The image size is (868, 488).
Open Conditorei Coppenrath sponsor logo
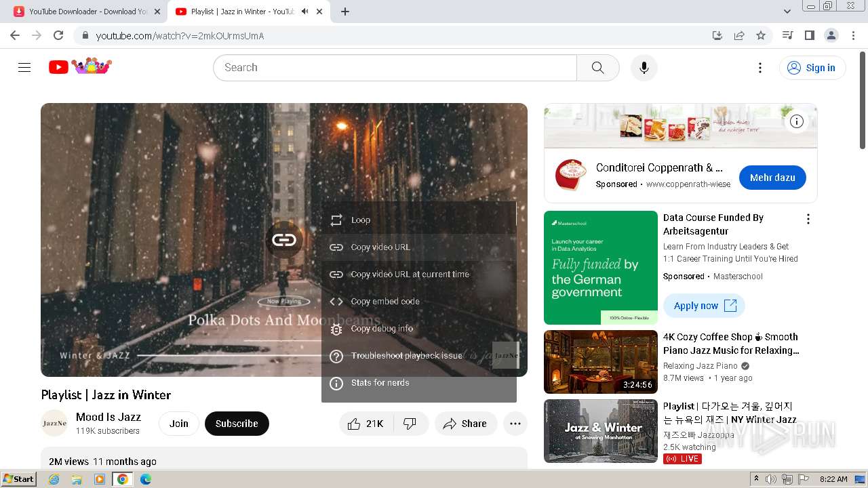(x=570, y=175)
